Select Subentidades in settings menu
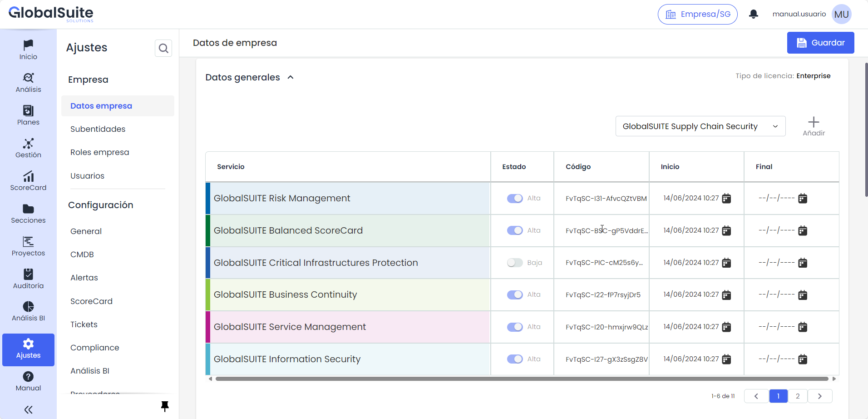Screen dimensions: 868x419 (98, 129)
